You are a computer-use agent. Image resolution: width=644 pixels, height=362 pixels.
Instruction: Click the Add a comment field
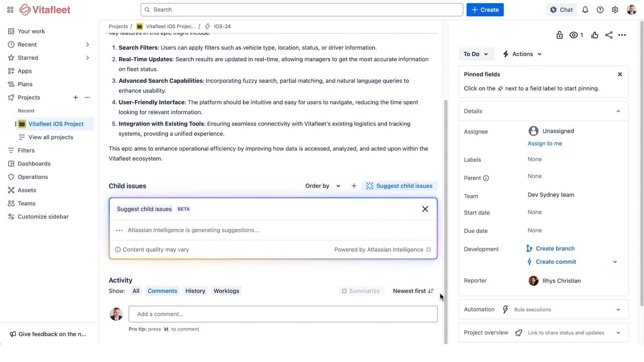[283, 314]
